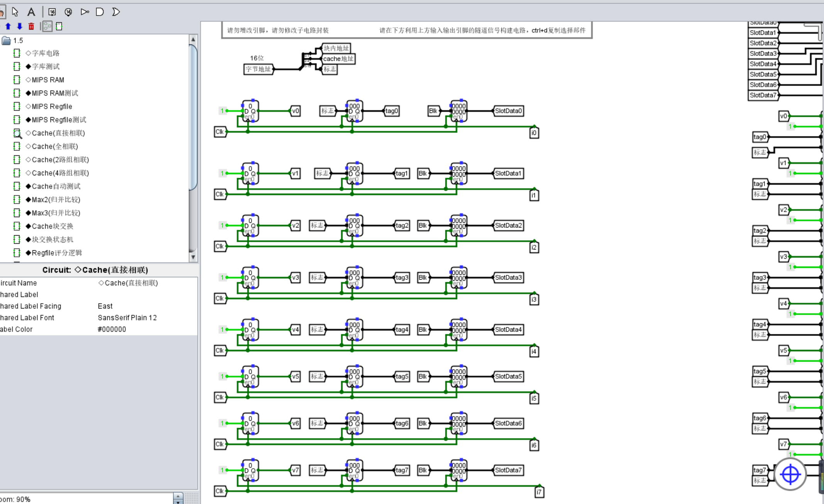
Task: Click the blue crosshair locator button
Action: (790, 474)
